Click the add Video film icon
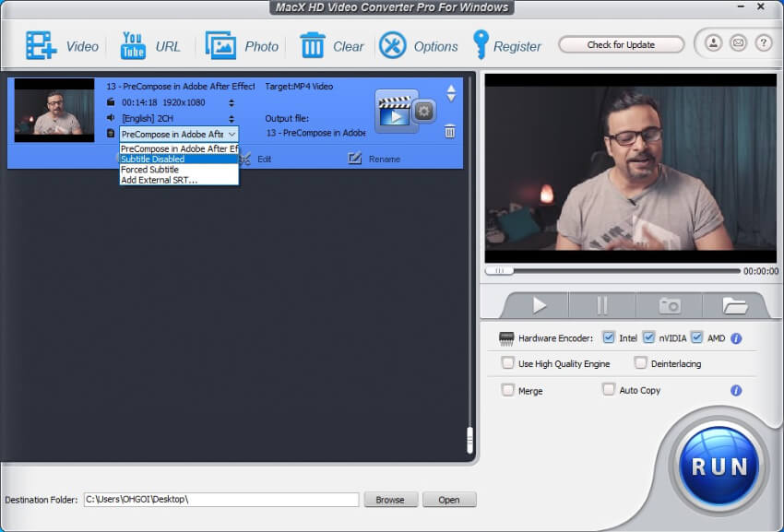The height and width of the screenshot is (532, 784). pos(41,45)
